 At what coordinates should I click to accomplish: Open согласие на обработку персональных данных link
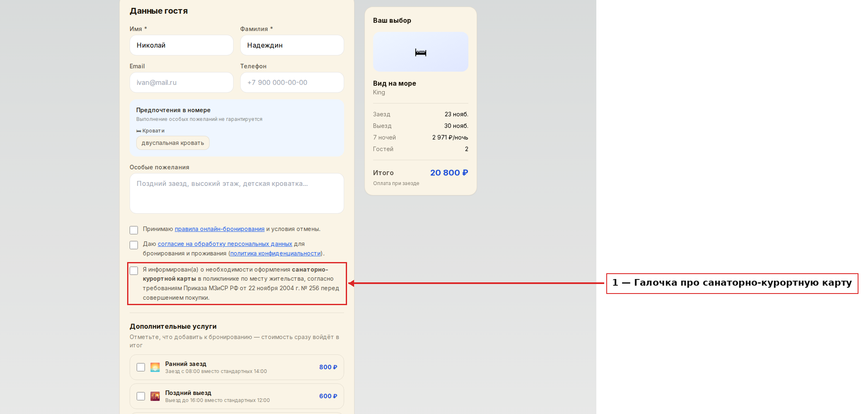tap(225, 244)
